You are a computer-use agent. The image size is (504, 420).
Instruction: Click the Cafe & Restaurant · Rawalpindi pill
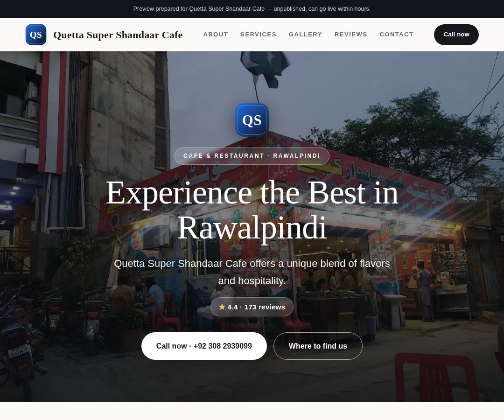(252, 156)
